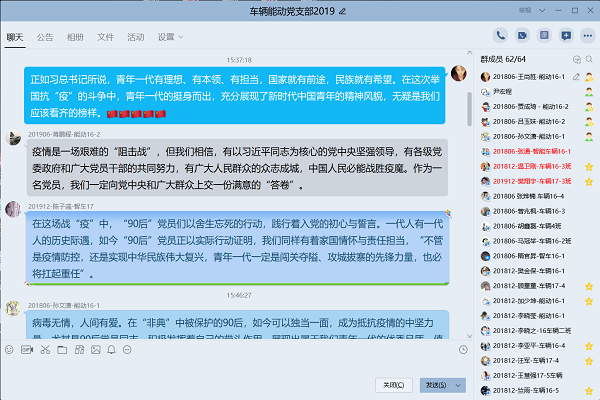The width and height of the screenshot is (600, 400).
Task: Open send options arrow next to 发送
Action: click(458, 385)
